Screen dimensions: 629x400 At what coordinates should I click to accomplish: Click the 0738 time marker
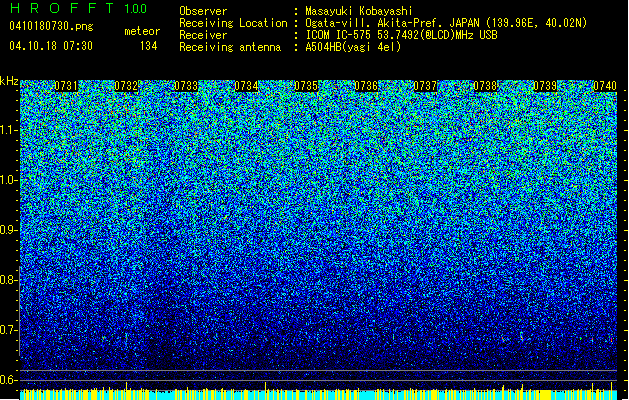click(x=485, y=86)
